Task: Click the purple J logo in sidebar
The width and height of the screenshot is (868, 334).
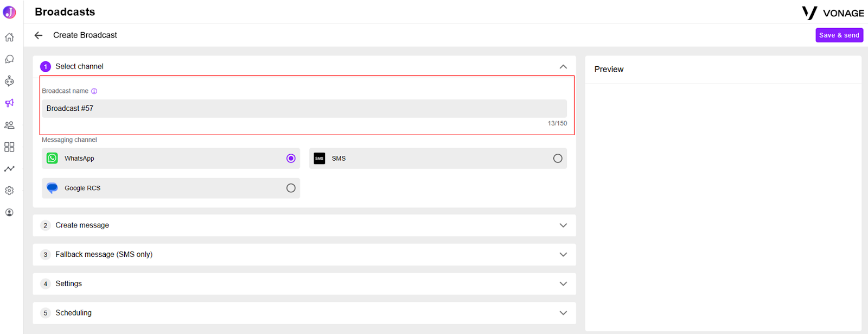Action: [x=9, y=12]
